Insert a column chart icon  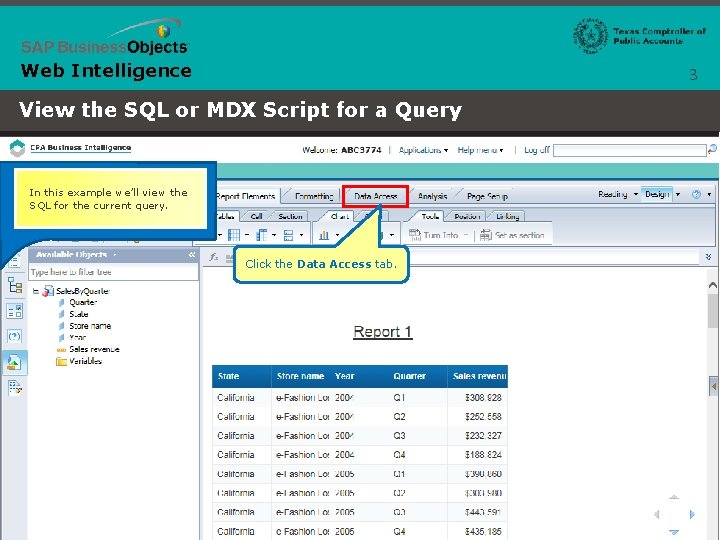324,235
